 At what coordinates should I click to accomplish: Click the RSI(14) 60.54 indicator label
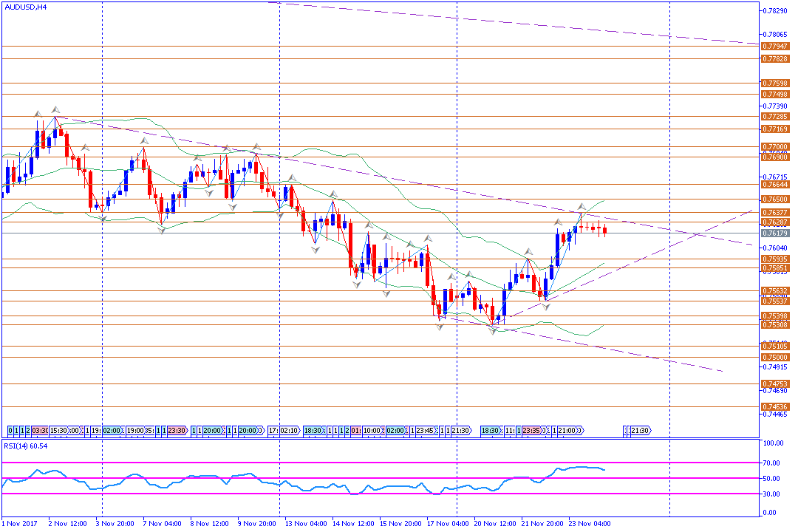coord(26,446)
